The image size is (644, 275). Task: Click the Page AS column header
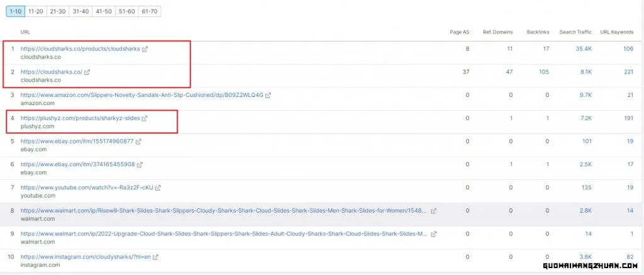(x=460, y=32)
